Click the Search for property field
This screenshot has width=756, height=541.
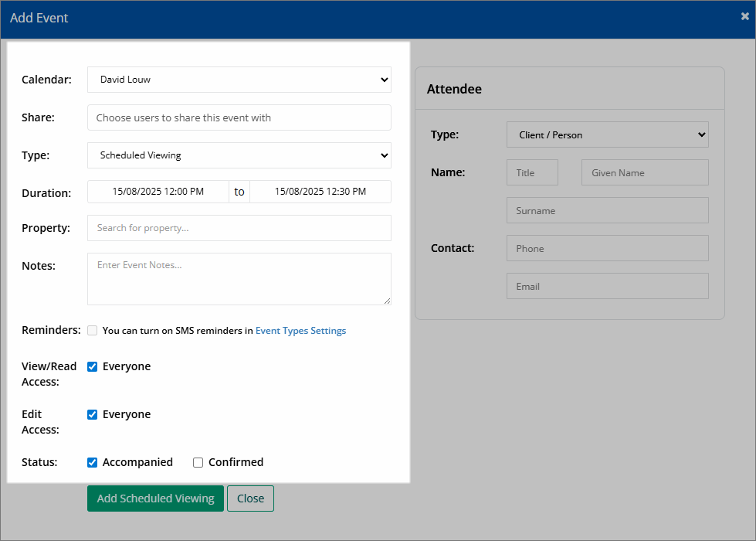pos(239,228)
